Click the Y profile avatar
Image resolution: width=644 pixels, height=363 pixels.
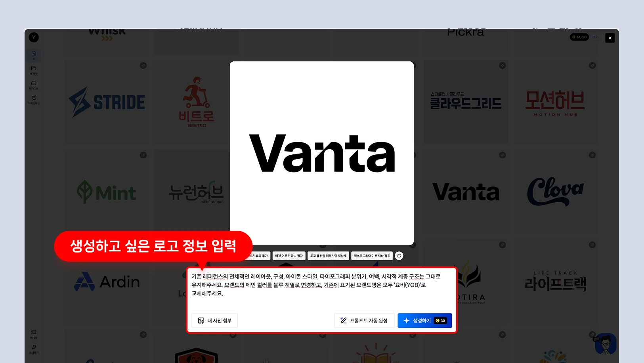coord(34,37)
